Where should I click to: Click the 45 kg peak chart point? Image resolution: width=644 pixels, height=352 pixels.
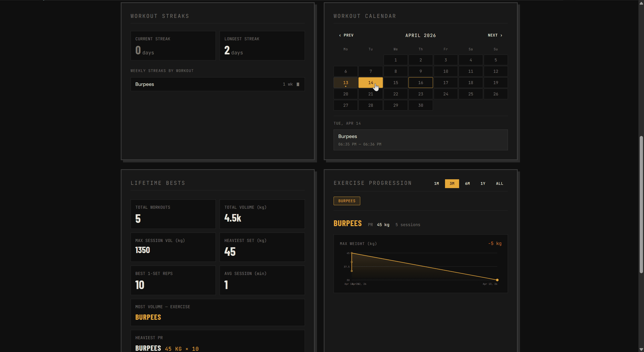tap(352, 253)
